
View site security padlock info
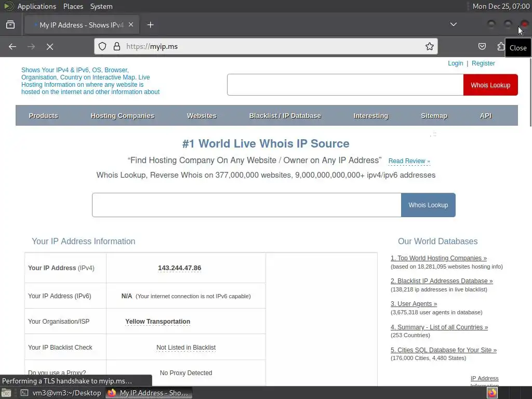(117, 46)
